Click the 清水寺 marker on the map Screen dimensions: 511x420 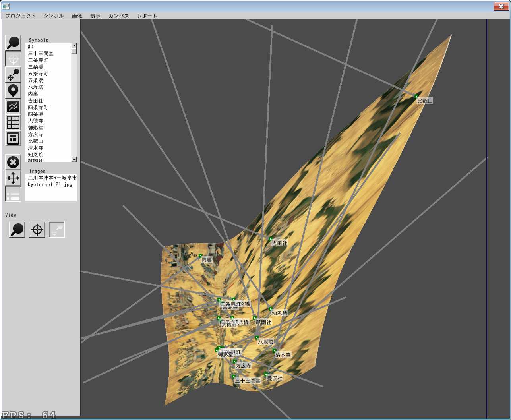[x=274, y=350]
